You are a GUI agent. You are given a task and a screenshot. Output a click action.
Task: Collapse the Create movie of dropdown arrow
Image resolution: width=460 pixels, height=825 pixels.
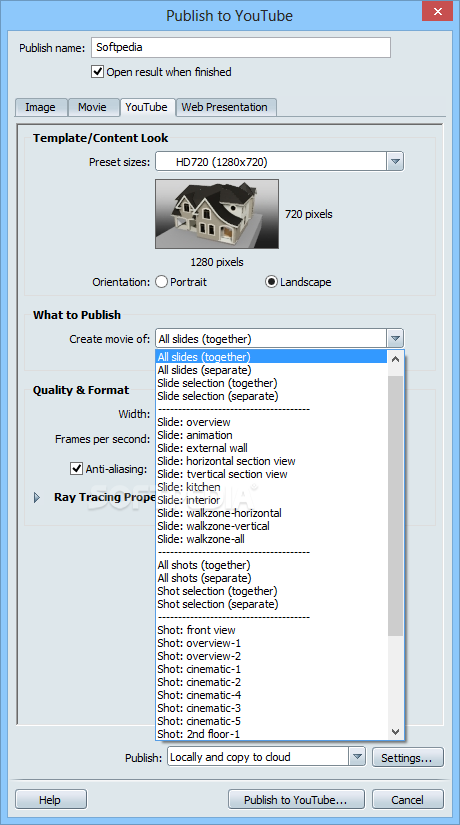point(395,338)
